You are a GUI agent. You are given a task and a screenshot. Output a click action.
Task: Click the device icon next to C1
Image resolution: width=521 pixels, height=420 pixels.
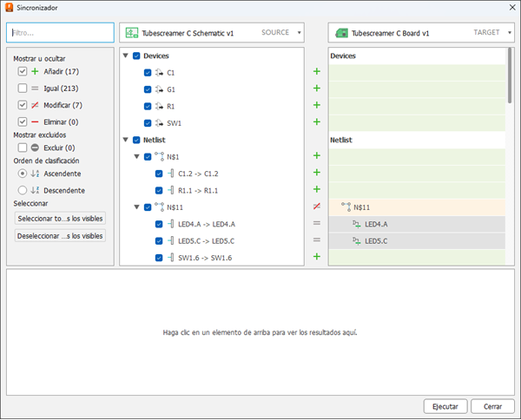coord(159,72)
